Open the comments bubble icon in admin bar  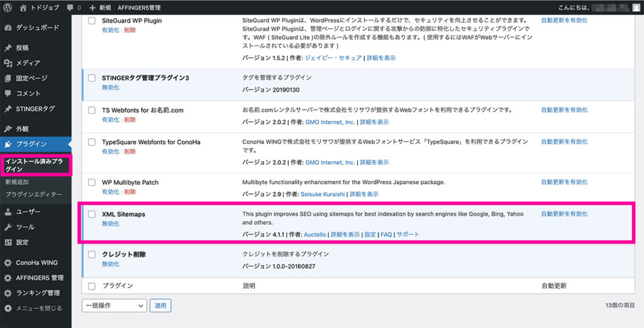(x=70, y=8)
